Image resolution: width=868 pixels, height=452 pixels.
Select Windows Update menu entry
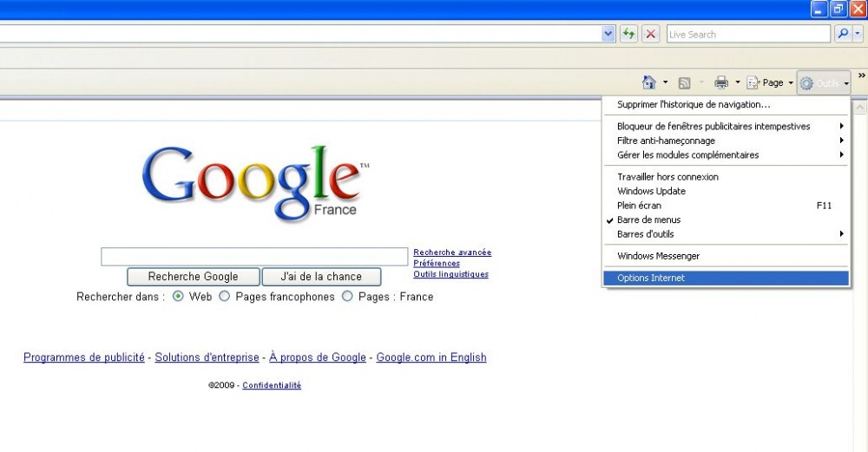pos(726,191)
